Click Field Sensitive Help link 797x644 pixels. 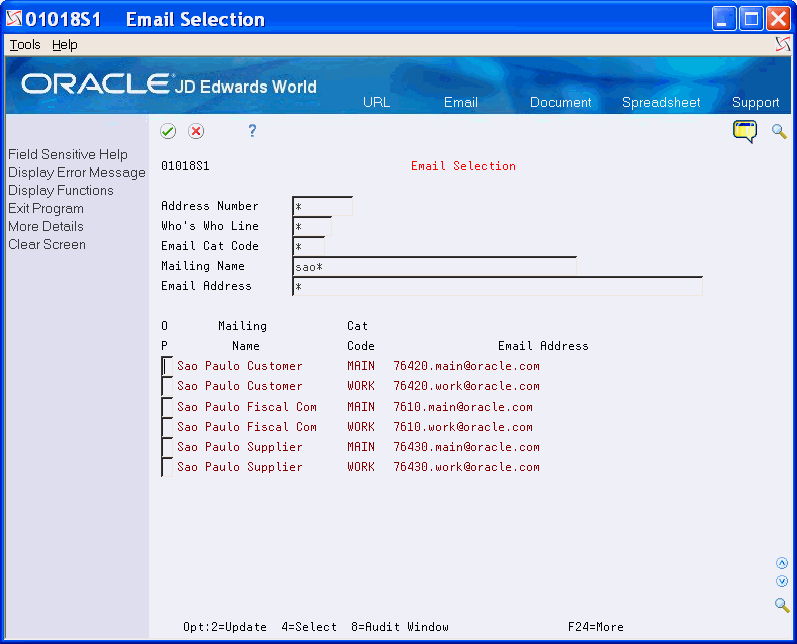[x=68, y=154]
